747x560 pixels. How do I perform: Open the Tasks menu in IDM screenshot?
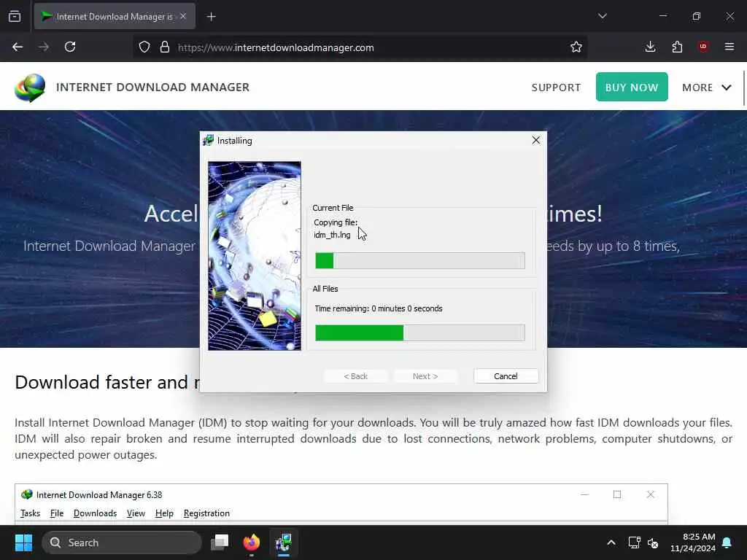[x=30, y=513]
